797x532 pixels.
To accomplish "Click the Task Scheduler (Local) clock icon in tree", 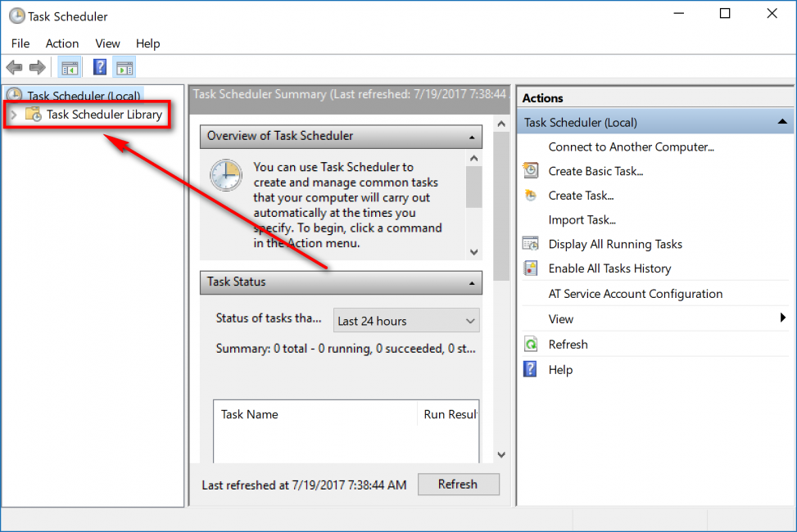I will click(14, 94).
